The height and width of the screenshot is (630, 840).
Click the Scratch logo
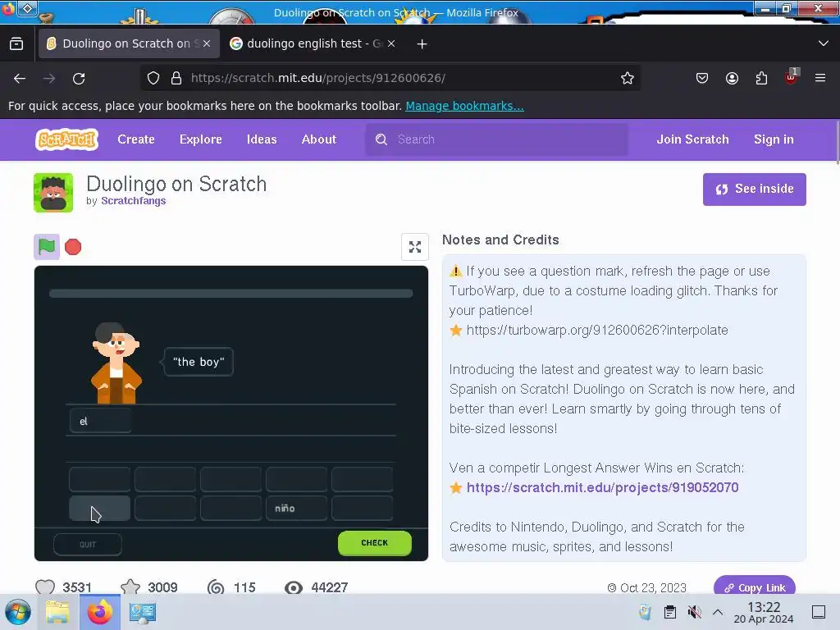(x=67, y=139)
